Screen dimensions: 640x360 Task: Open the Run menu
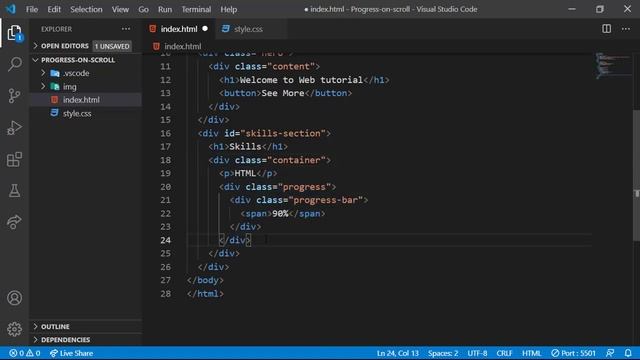(165, 9)
